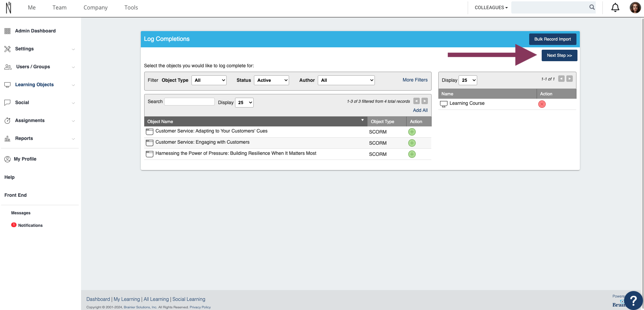Add 'Harnessing the Power of Pressure' via plus

tap(412, 154)
